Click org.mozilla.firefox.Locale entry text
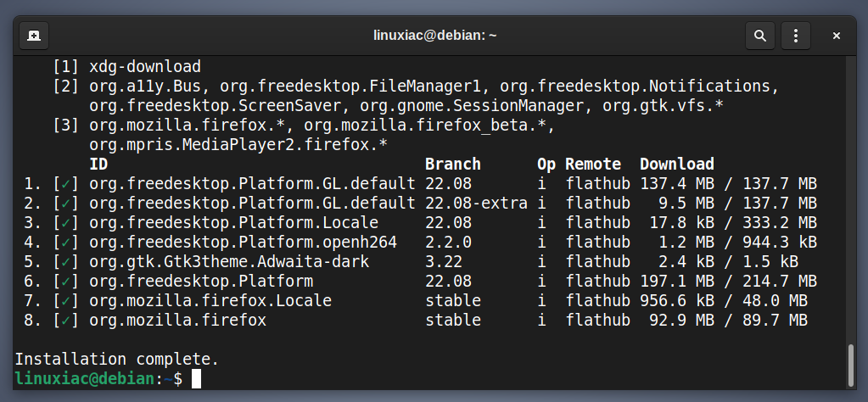This screenshot has width=868, height=402. point(210,301)
